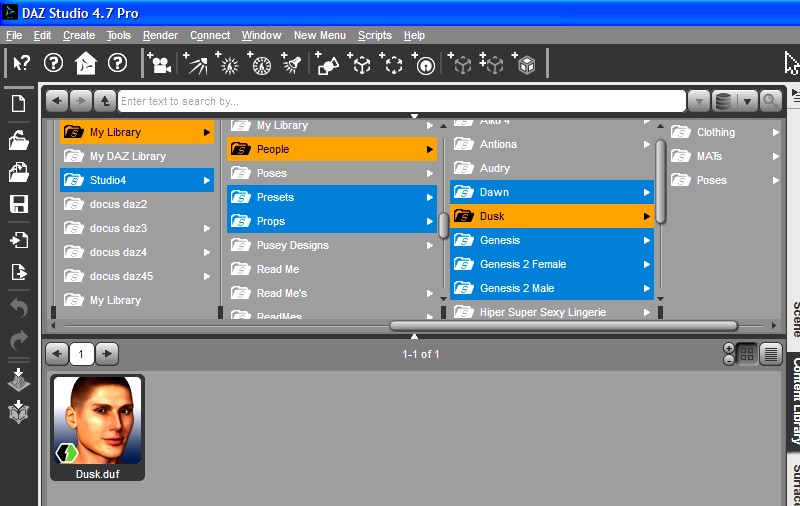800x506 pixels.
Task: Go to the previous results page
Action: (x=57, y=353)
